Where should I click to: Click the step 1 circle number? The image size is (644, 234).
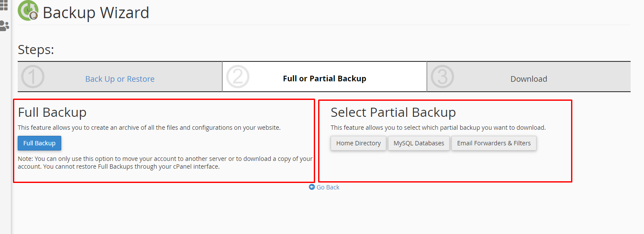[x=33, y=77]
